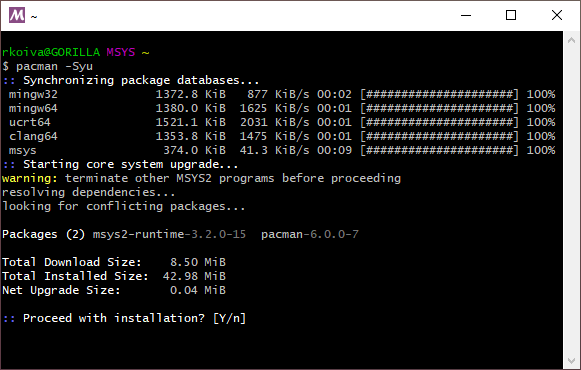The height and width of the screenshot is (370, 581).
Task: Minimize the MSYS terminal window
Action: (466, 15)
